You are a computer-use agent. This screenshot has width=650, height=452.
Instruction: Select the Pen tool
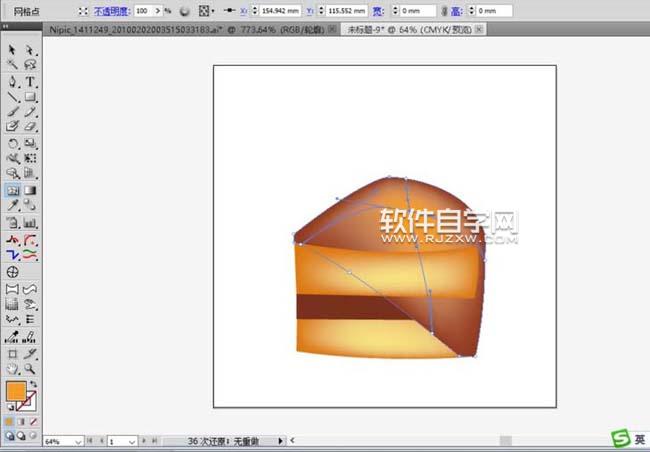13,81
